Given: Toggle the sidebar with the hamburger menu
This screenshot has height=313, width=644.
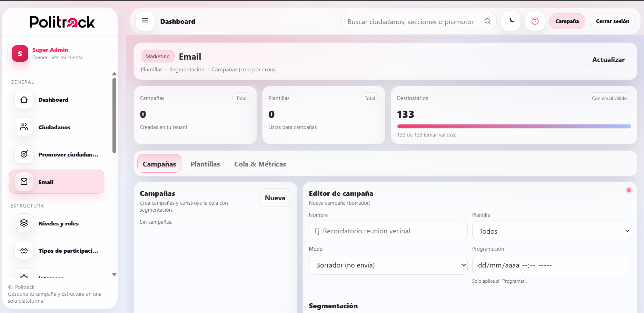Looking at the screenshot, I should [x=145, y=20].
